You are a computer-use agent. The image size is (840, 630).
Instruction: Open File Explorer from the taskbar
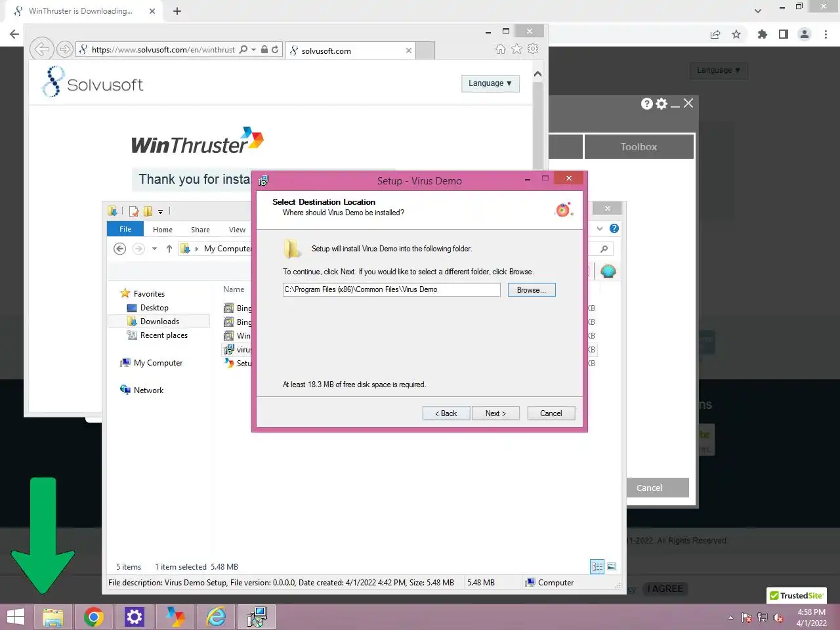[x=53, y=617]
